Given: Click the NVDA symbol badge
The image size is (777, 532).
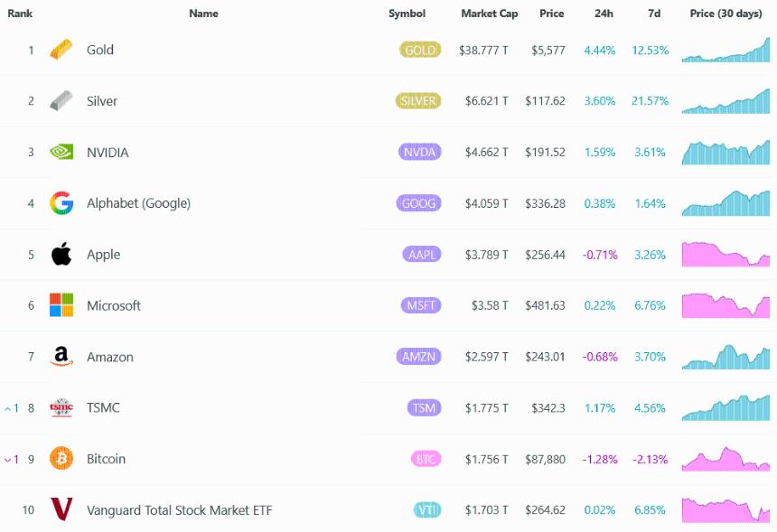Looking at the screenshot, I should (x=419, y=153).
